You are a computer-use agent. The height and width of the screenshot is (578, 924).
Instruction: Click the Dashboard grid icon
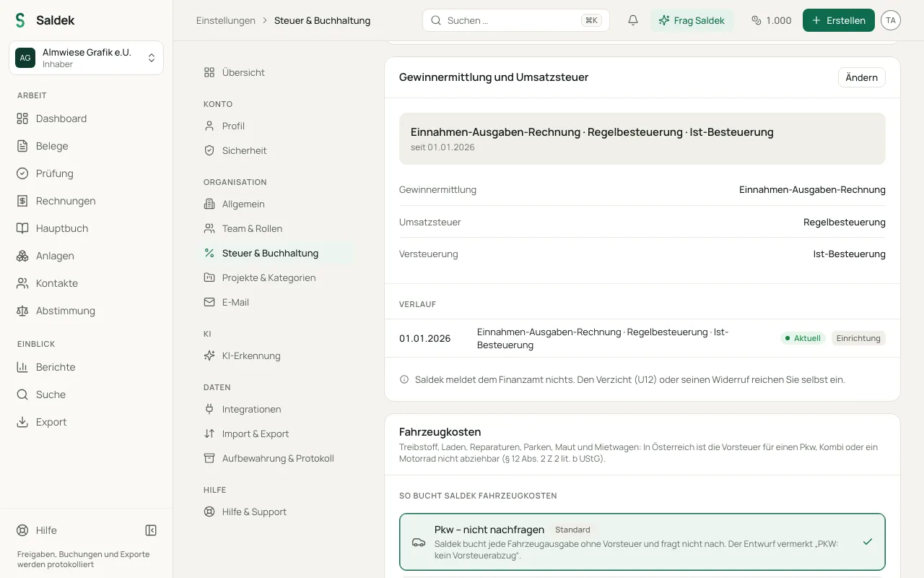[x=22, y=118]
